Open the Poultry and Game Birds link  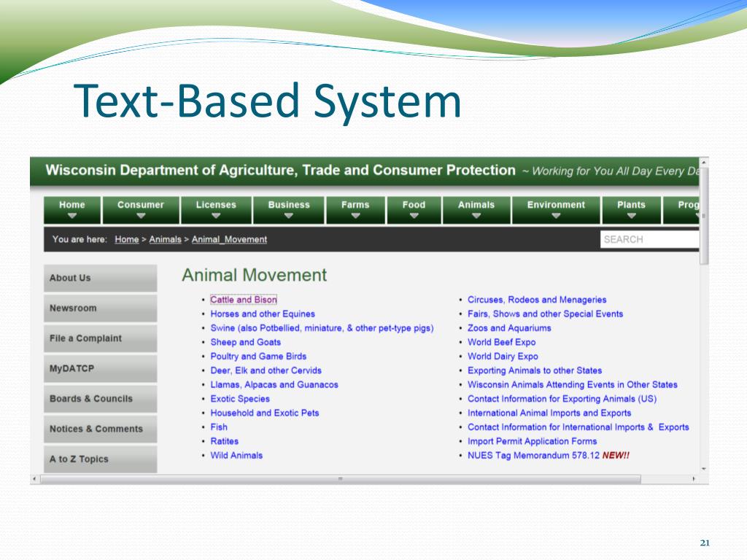coord(258,356)
